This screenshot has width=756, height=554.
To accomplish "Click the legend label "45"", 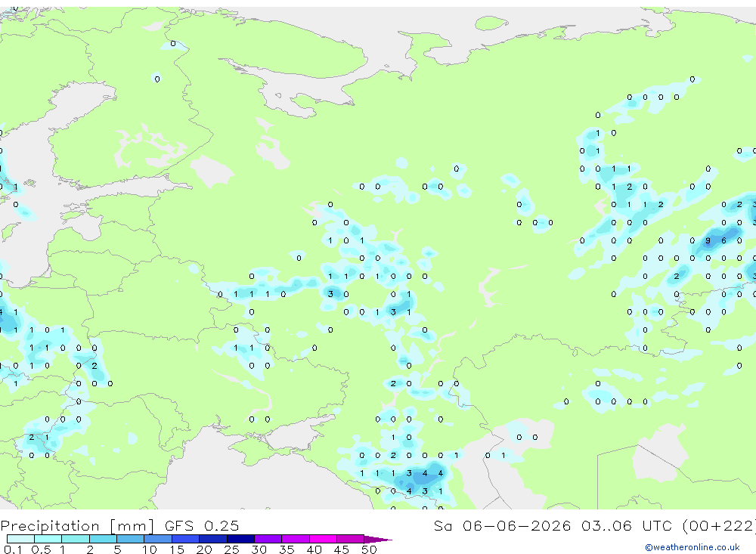I will [x=342, y=549].
